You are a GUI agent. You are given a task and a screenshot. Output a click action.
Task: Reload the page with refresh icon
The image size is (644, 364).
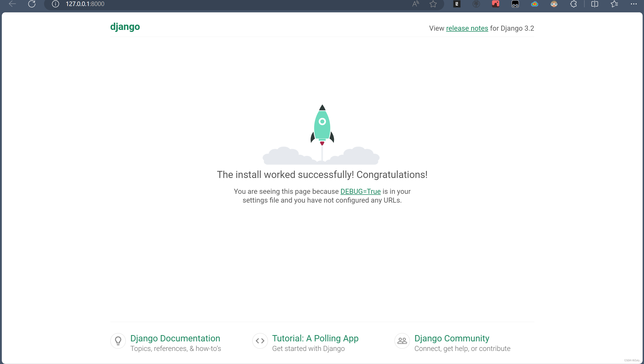32,4
